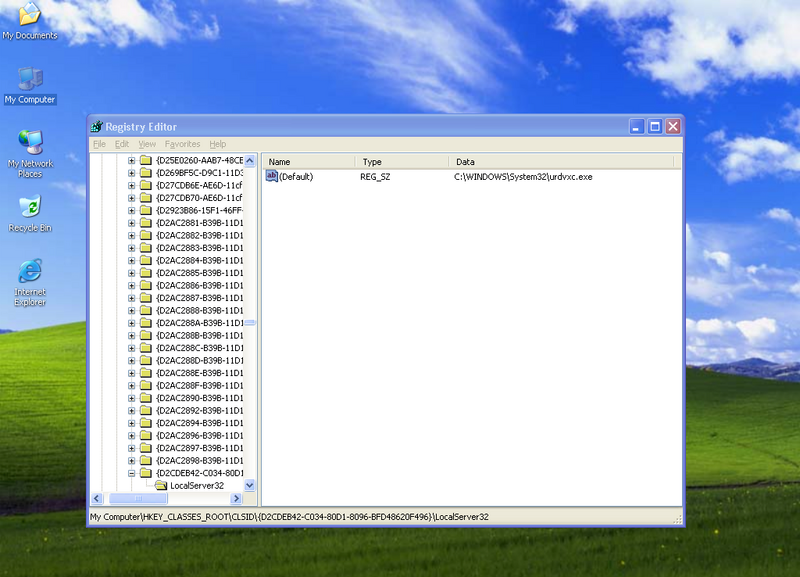Image resolution: width=800 pixels, height=577 pixels.
Task: Click folder icon of {D2AC2884-B39B-11D1 key
Action: 146,260
